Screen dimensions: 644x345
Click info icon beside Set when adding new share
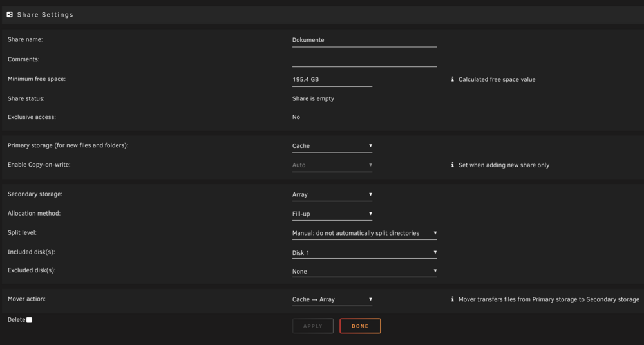(453, 165)
